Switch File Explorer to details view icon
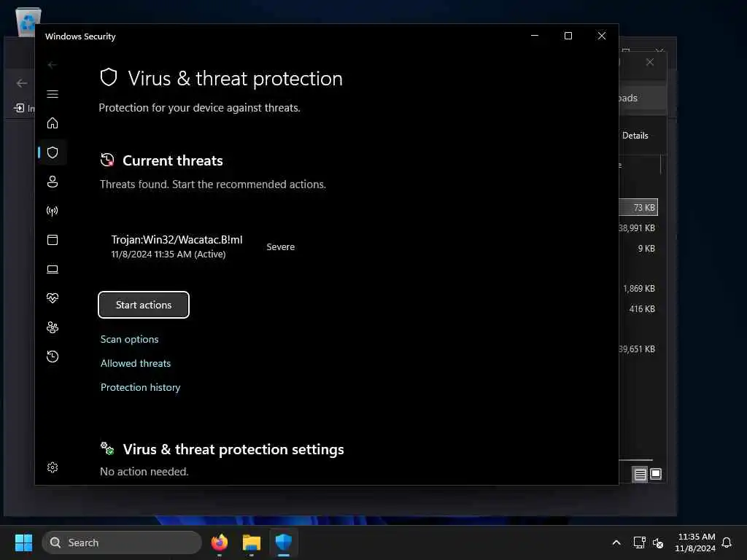 tap(640, 474)
